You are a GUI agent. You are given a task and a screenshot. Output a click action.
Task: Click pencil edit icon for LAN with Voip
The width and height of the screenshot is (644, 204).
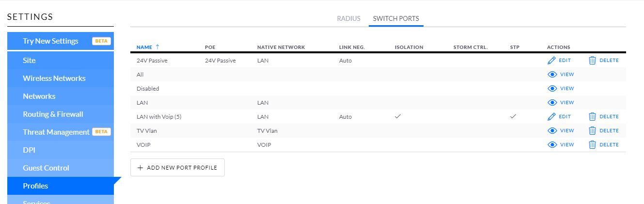pos(551,117)
